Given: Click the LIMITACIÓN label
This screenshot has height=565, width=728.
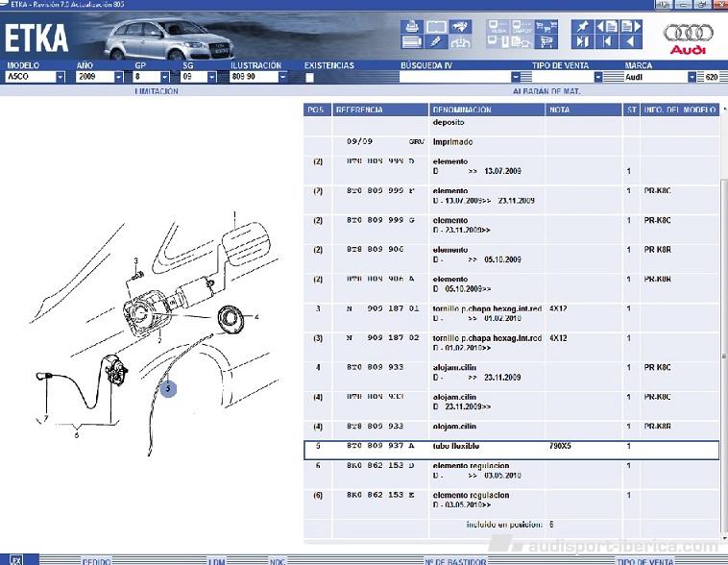Looking at the screenshot, I should (157, 91).
